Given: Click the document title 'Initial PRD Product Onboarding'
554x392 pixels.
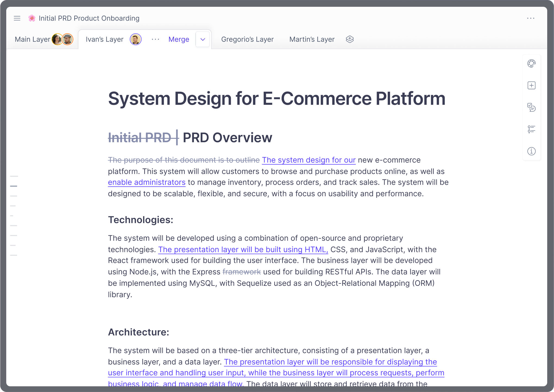Looking at the screenshot, I should [x=89, y=18].
